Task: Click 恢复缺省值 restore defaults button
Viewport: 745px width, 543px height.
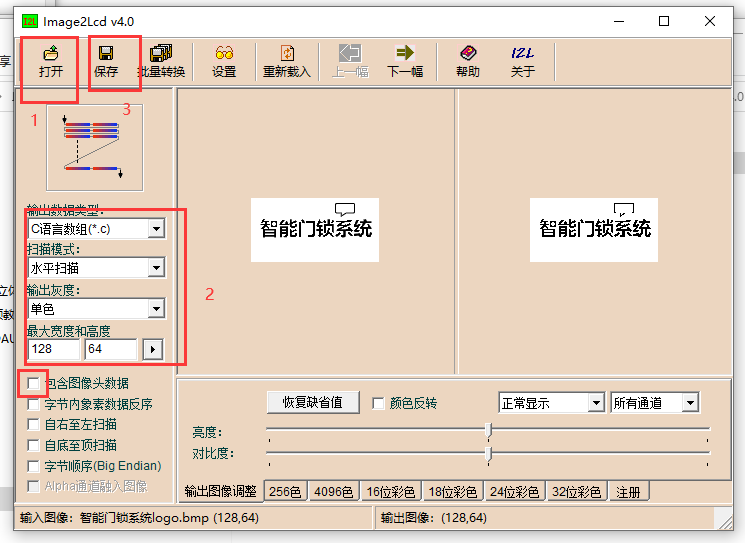Action: coord(313,402)
